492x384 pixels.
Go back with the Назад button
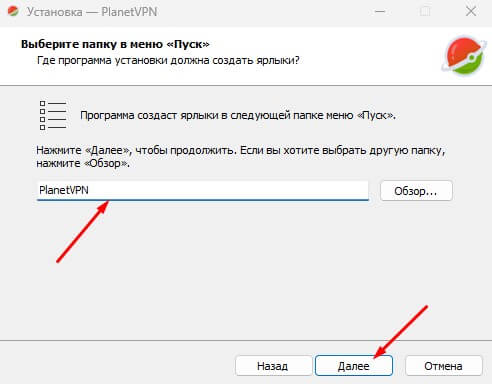[273, 366]
